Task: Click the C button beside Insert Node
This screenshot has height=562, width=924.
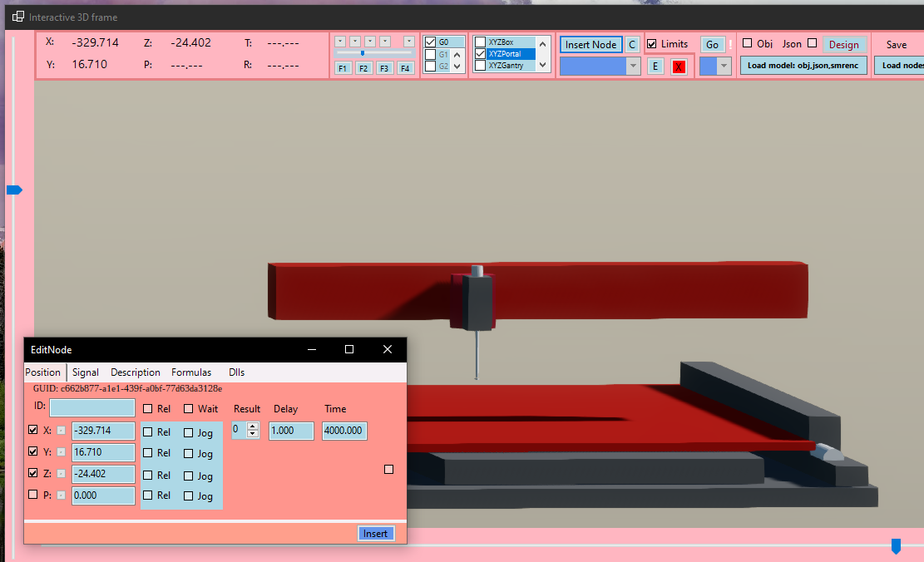Action: 632,45
